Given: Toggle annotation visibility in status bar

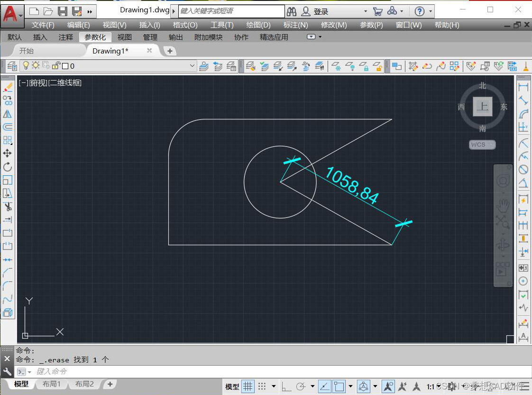Looking at the screenshot, I should pos(388,386).
